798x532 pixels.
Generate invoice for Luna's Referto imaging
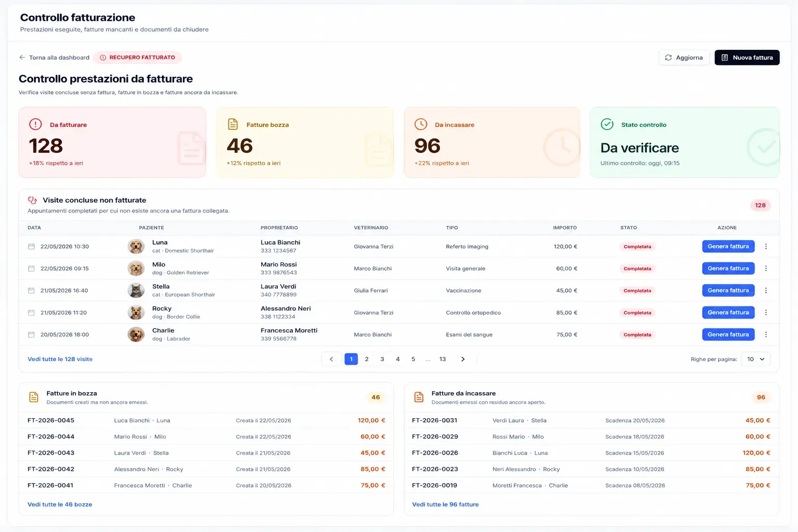pos(728,246)
